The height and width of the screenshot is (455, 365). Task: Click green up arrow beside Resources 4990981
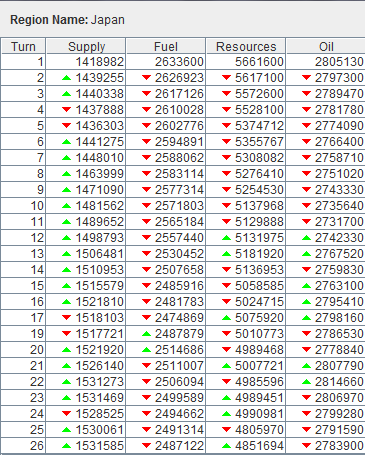226,414
